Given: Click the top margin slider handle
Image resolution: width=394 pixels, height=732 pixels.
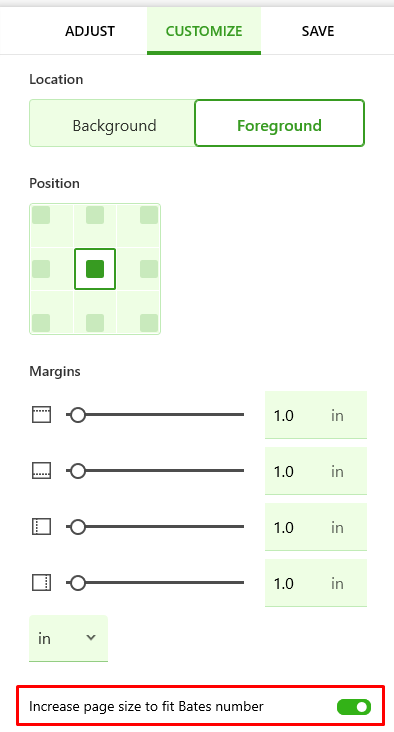Looking at the screenshot, I should [77, 415].
